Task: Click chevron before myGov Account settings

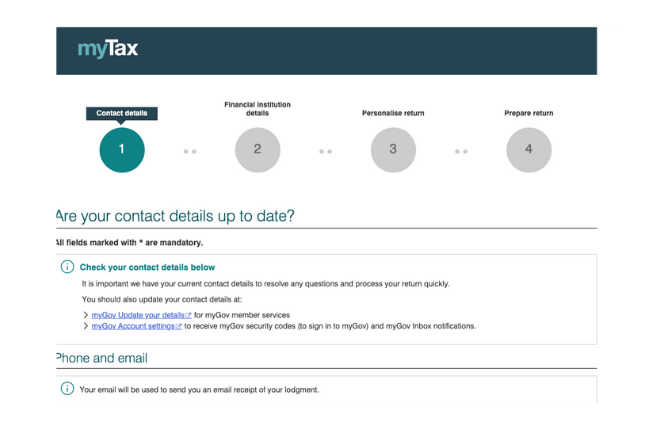Action: (85, 326)
